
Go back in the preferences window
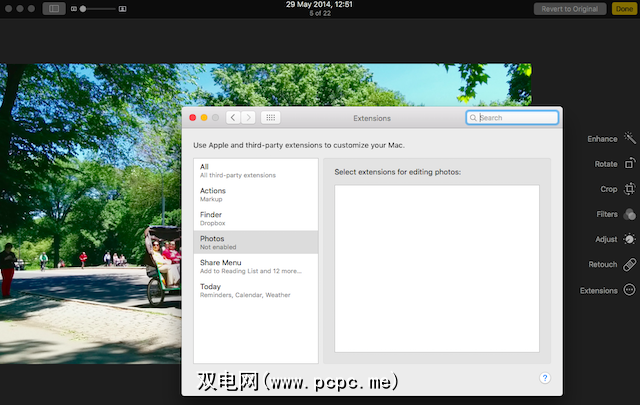click(x=233, y=118)
